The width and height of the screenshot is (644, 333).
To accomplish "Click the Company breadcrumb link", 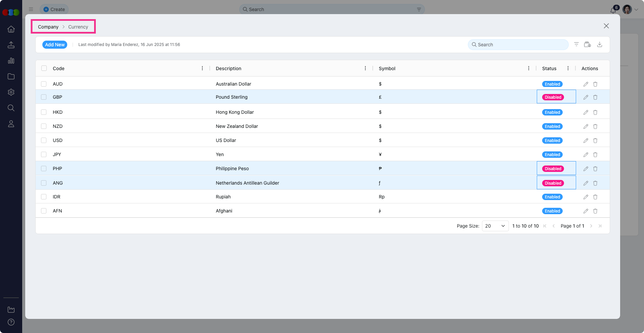I will [48, 27].
